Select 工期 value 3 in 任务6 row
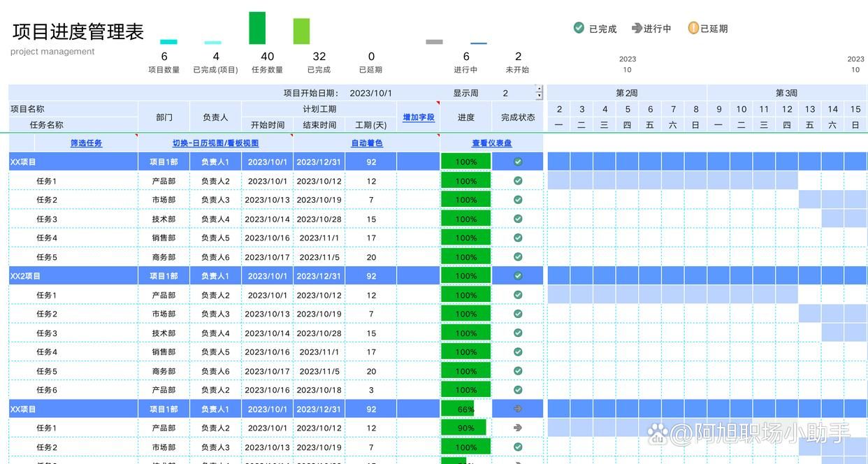Image resolution: width=868 pixels, height=464 pixels. [x=371, y=390]
